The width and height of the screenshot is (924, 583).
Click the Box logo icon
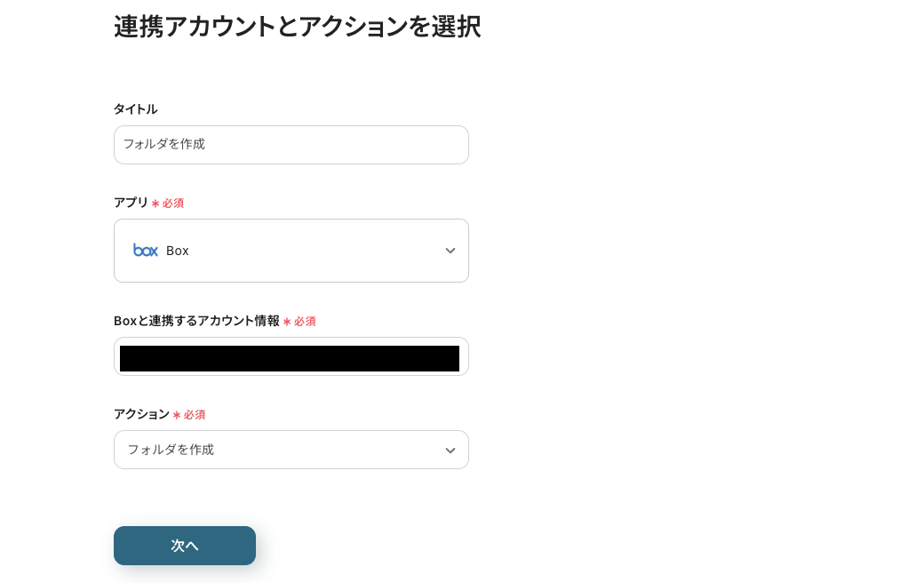point(145,251)
